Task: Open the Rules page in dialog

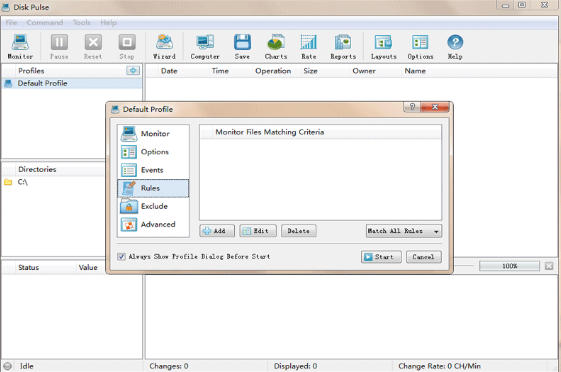Action: click(x=153, y=188)
